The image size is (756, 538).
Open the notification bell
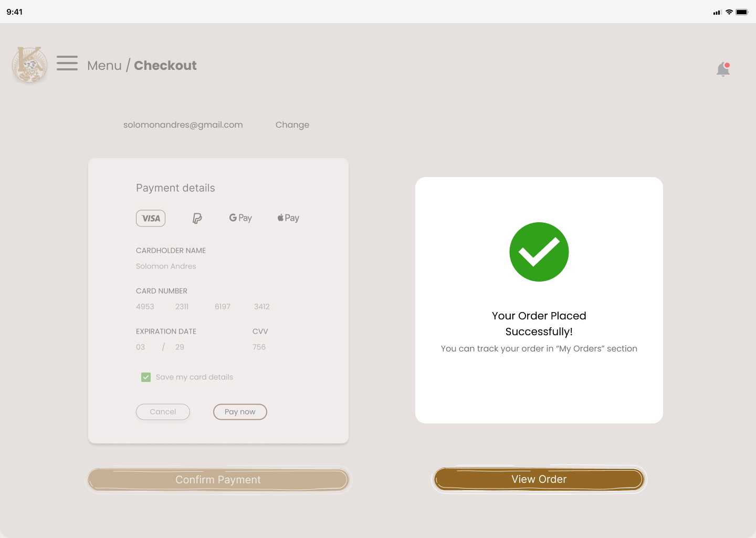click(723, 69)
